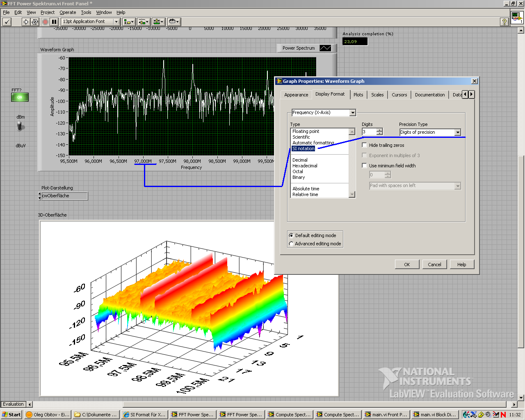This screenshot has height=420, width=525.
Task: Click OK in Graph Properties dialog
Action: (407, 265)
